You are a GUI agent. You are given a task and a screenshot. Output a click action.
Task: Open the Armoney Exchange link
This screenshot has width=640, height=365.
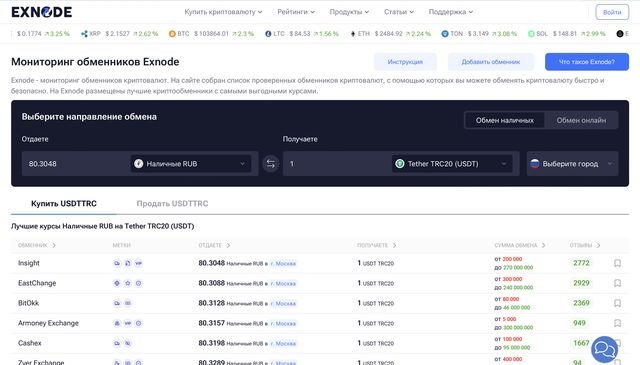coord(48,323)
